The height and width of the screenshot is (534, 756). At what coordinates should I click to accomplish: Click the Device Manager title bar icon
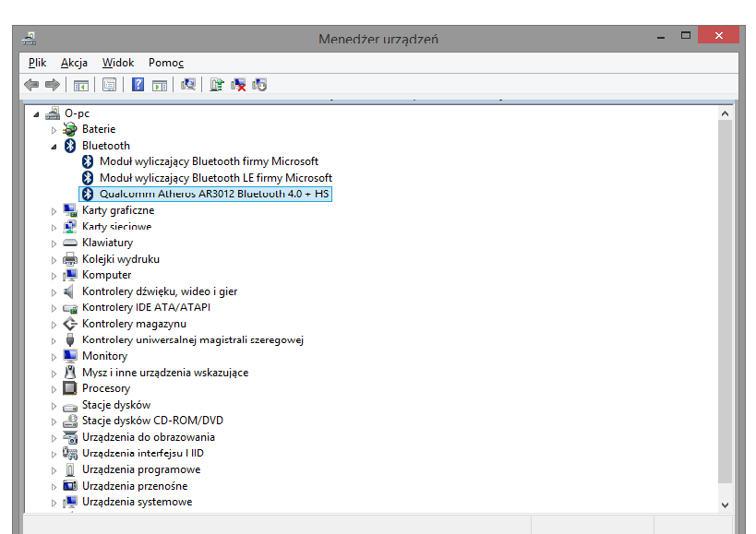click(x=29, y=39)
